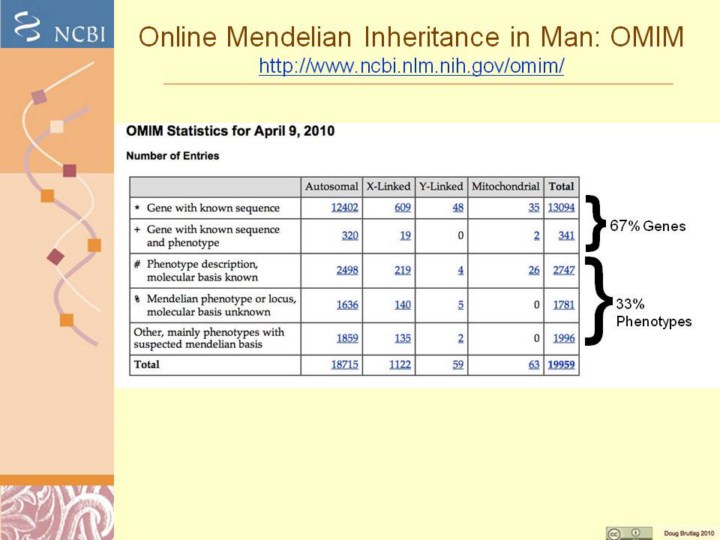The width and height of the screenshot is (720, 540).
Task: Select the 609 X-Linked gene count link
Action: [403, 208]
